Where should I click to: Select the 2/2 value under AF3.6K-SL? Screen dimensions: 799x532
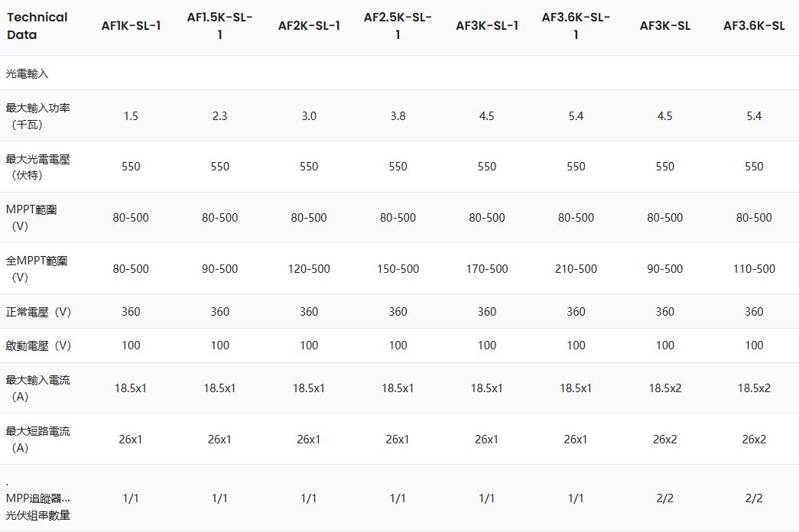point(754,498)
